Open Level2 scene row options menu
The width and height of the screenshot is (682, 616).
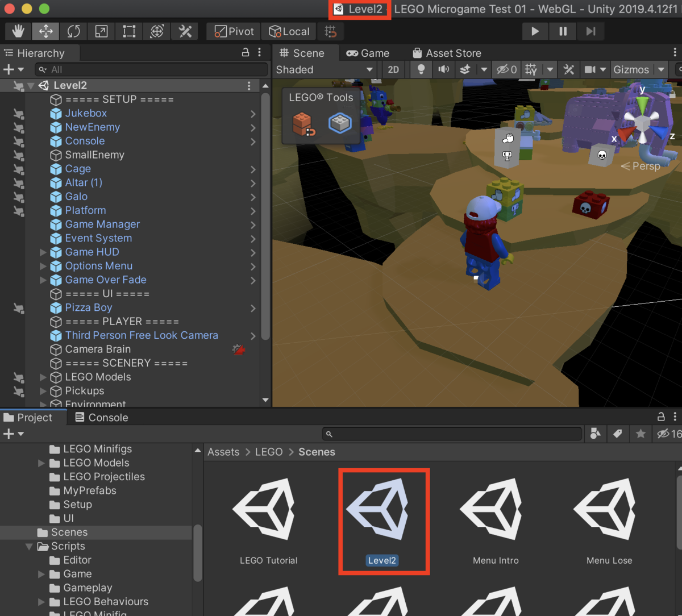tap(249, 86)
